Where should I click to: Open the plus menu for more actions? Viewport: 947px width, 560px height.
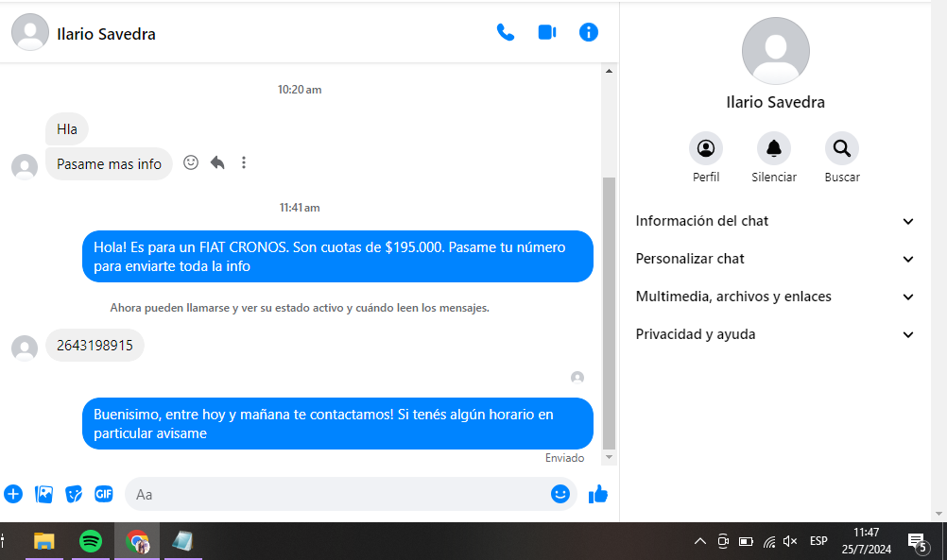click(13, 494)
